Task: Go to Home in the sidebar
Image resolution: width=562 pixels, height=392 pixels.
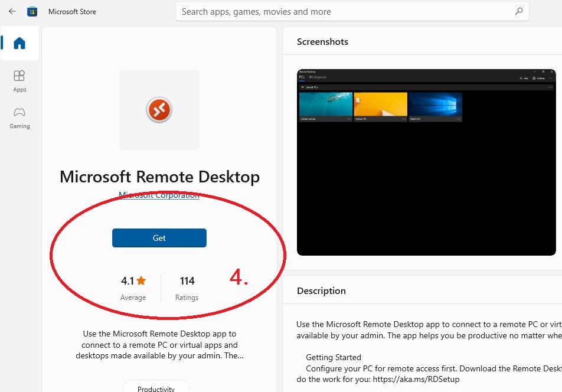Action: point(19,43)
